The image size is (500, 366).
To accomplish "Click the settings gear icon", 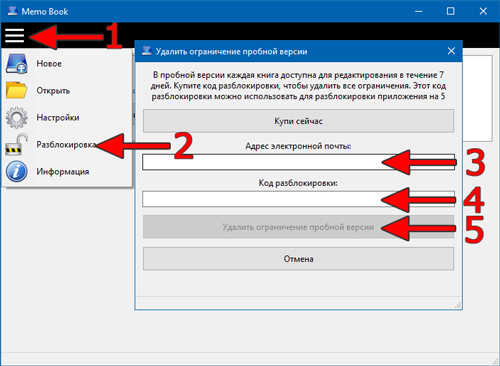I will coord(16,117).
